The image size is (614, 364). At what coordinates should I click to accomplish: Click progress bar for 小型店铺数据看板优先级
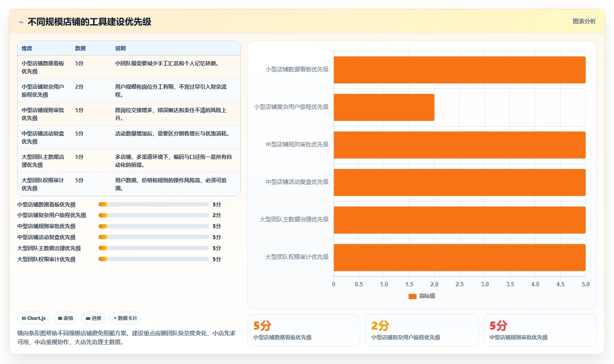(x=154, y=204)
